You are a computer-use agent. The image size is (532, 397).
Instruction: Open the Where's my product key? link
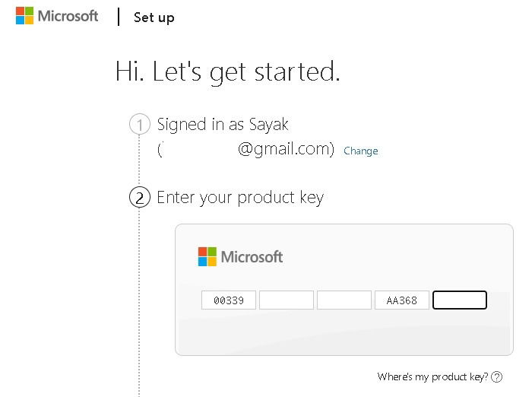(x=432, y=376)
